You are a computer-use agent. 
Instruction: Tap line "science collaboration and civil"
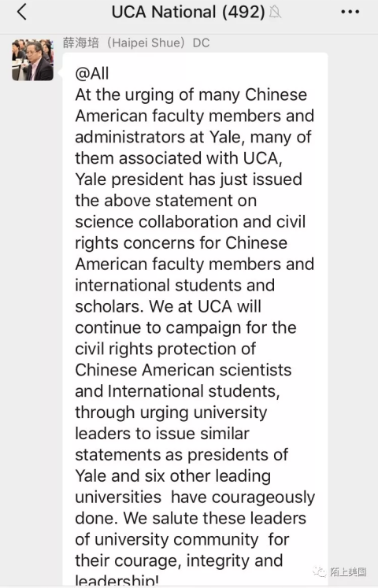(191, 222)
